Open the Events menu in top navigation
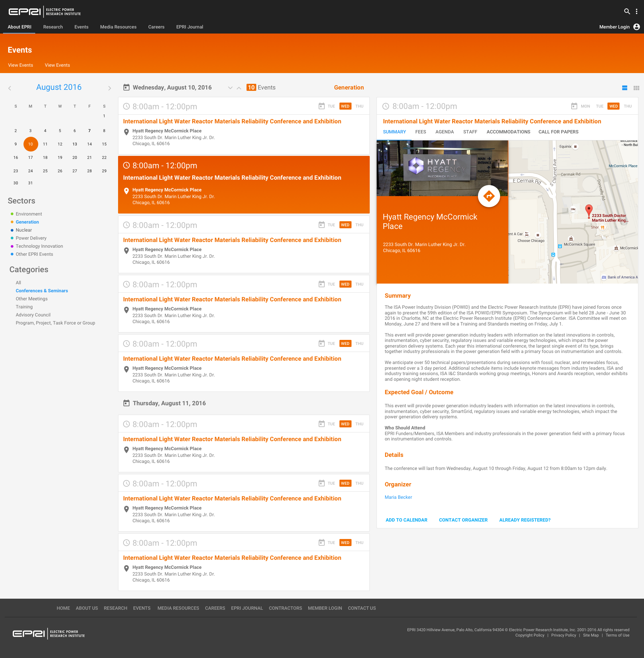This screenshot has height=658, width=644. click(x=81, y=27)
